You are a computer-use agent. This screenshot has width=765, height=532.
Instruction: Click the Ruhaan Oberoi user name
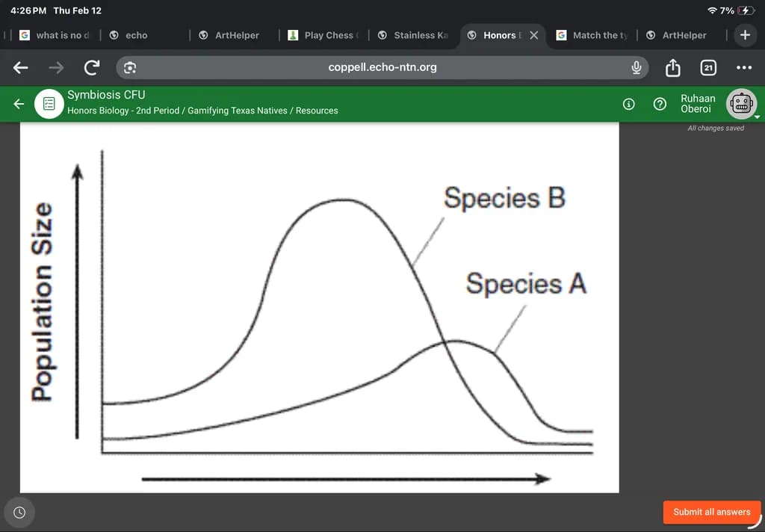(699, 103)
